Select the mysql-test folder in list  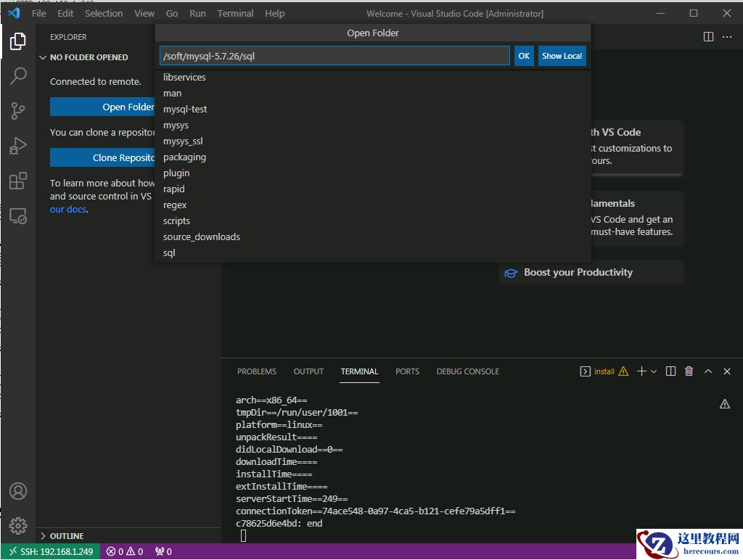click(185, 109)
